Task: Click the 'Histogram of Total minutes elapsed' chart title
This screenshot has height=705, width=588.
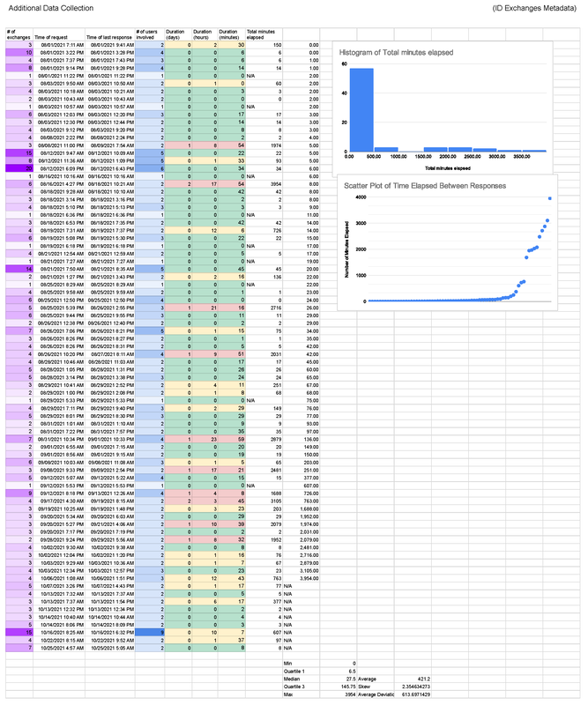Action: 396,53
